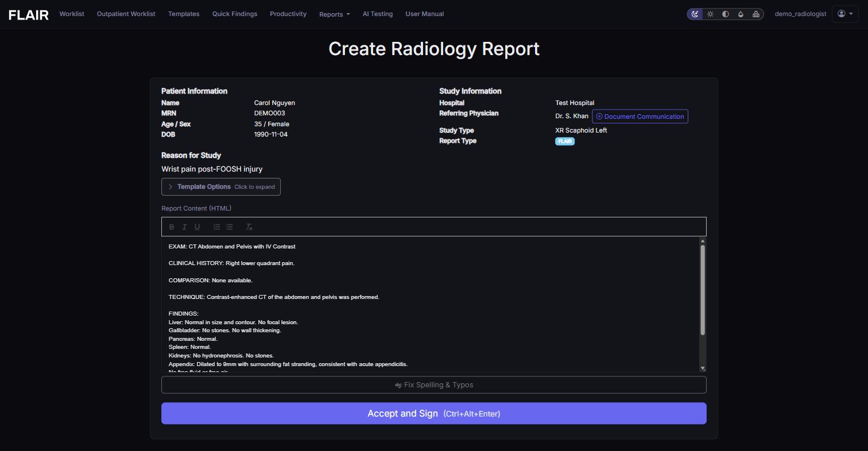Open the Worklist page

(72, 14)
